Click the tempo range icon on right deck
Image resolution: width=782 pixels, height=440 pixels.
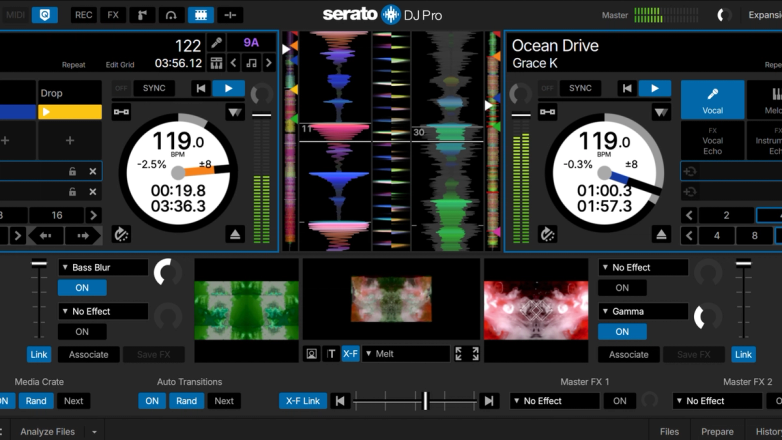(661, 112)
